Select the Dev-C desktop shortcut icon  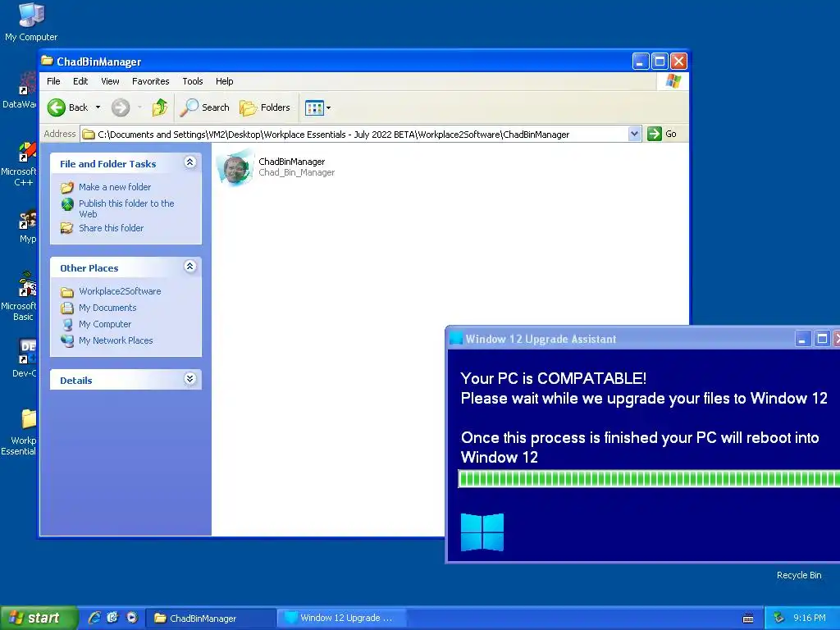[27, 351]
